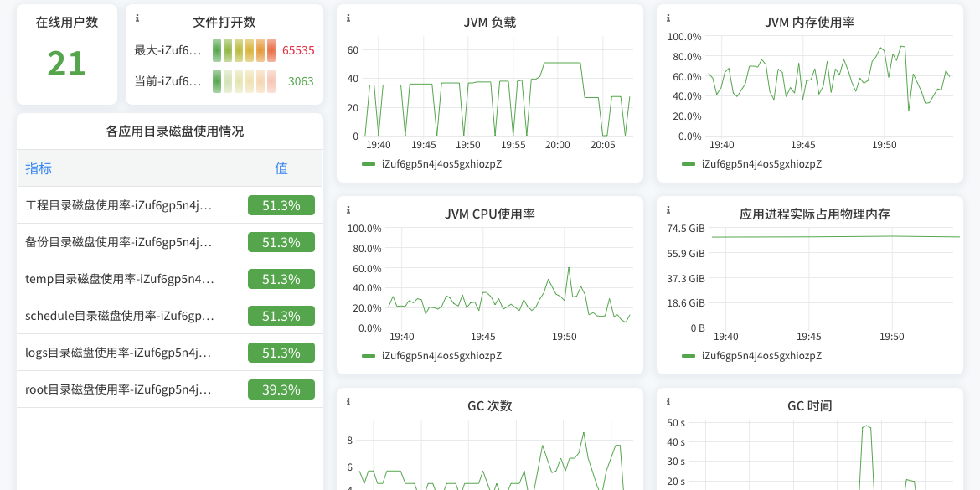980x490 pixels.
Task: Select the root目录磁盘使用率 table row
Action: coord(169,389)
